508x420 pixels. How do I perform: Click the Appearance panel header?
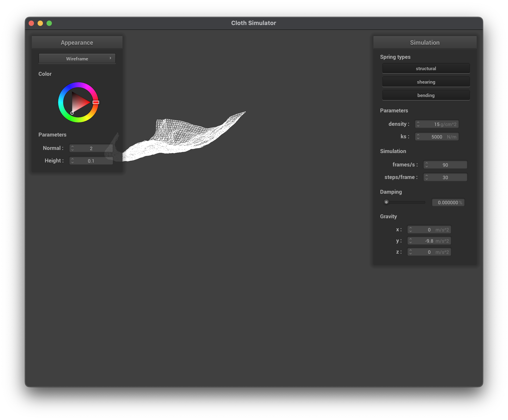77,42
